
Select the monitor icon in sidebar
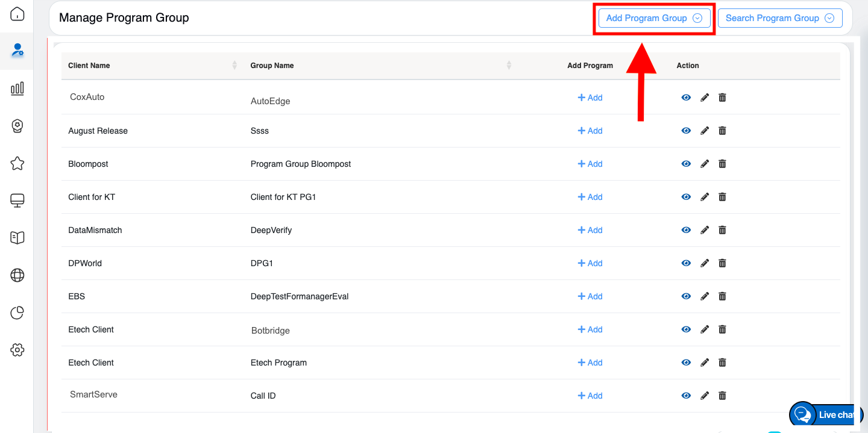coord(17,201)
